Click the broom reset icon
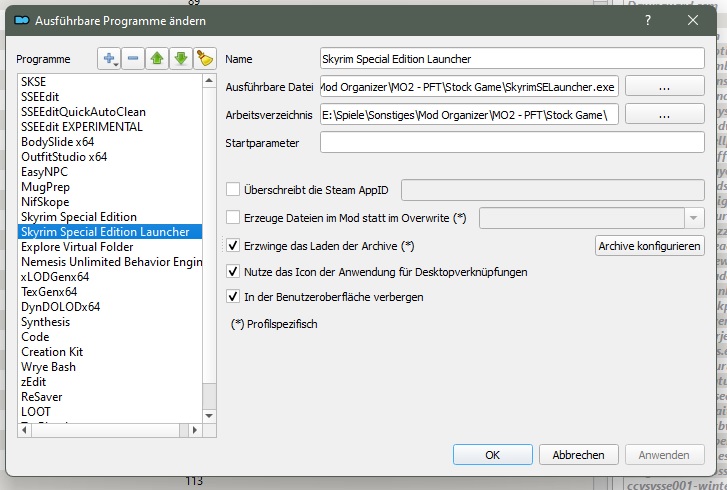Image resolution: width=727 pixels, height=490 pixels. [204, 59]
